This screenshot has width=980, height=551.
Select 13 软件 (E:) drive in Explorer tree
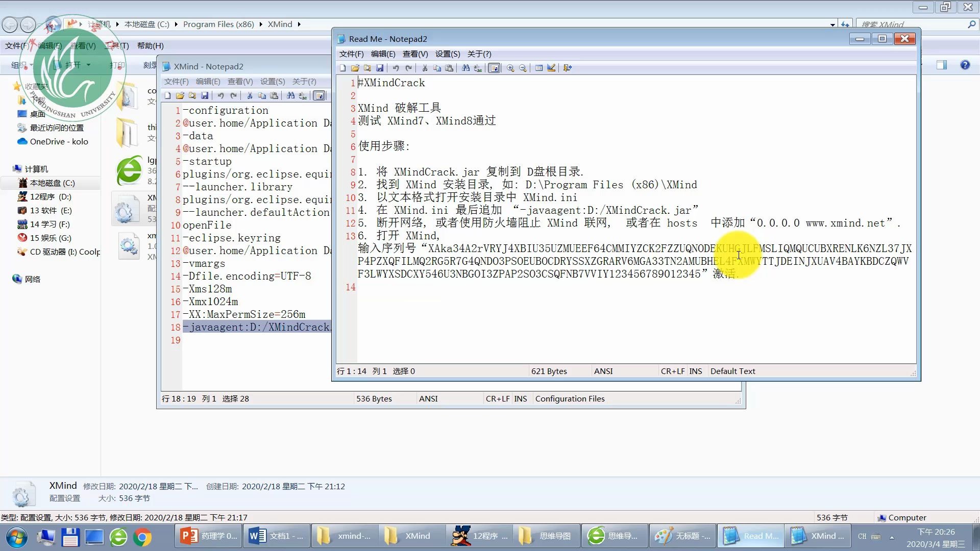[x=51, y=210]
